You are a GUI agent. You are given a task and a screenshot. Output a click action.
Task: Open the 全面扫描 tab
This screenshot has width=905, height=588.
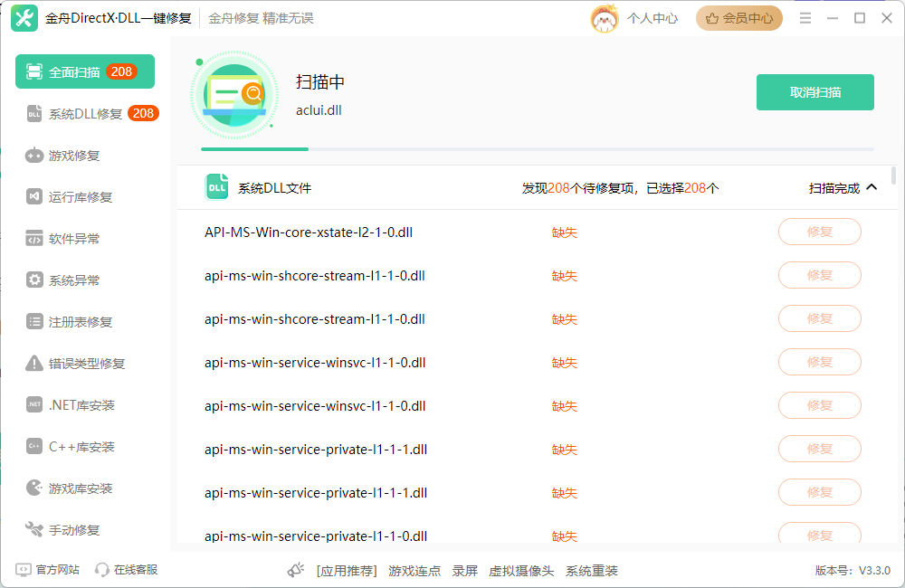coord(85,71)
